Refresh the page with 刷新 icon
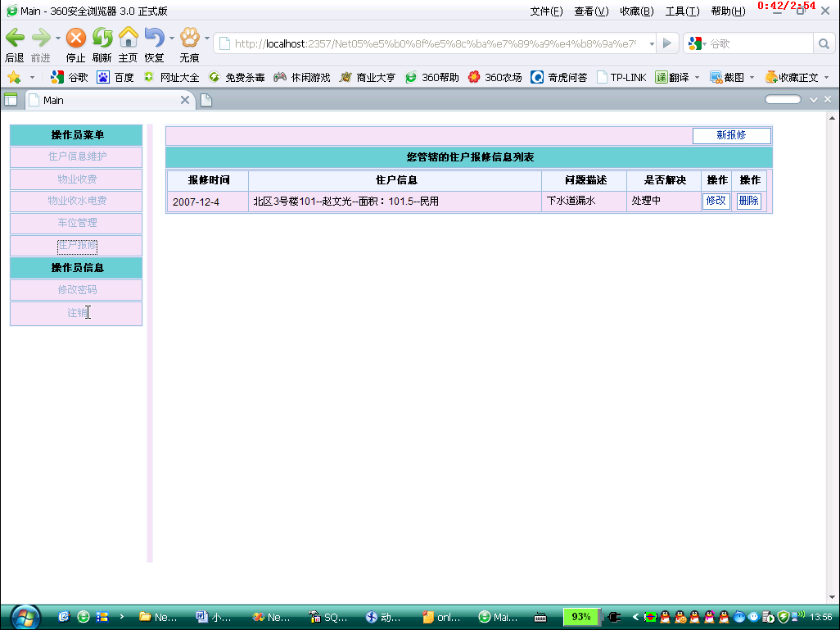 [x=102, y=38]
